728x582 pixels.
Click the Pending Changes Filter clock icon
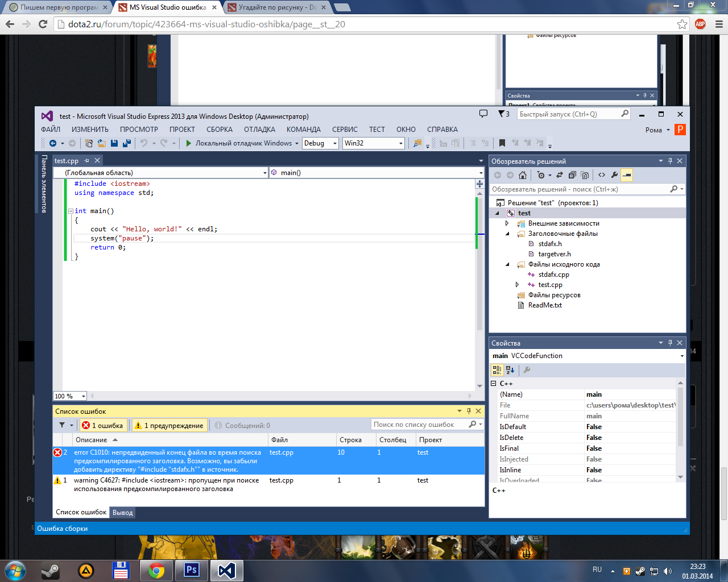click(541, 175)
